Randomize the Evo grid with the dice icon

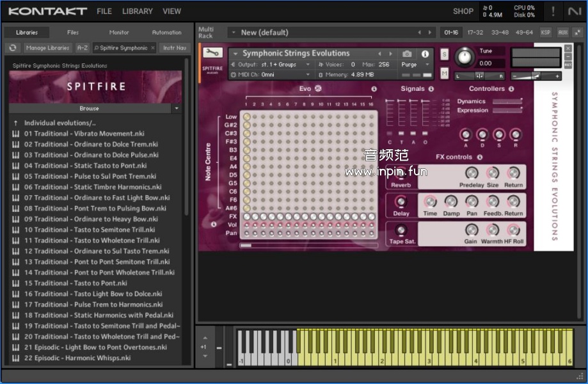click(318, 89)
